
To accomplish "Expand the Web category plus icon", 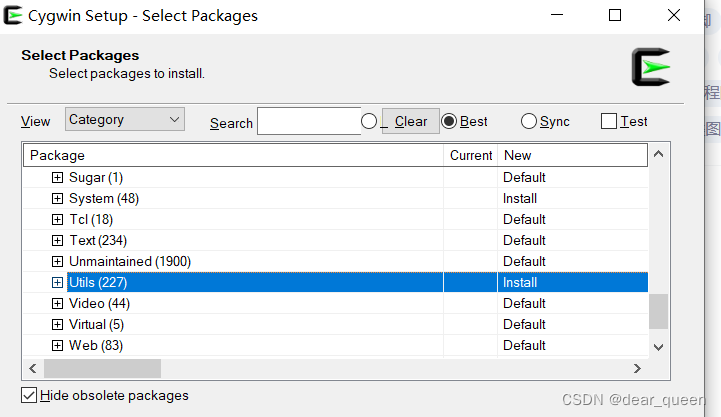I will [57, 346].
